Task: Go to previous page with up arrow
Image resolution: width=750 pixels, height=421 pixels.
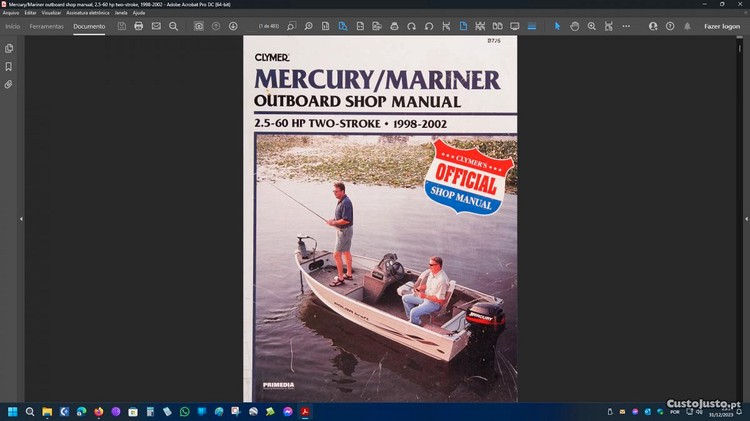Action: click(216, 26)
